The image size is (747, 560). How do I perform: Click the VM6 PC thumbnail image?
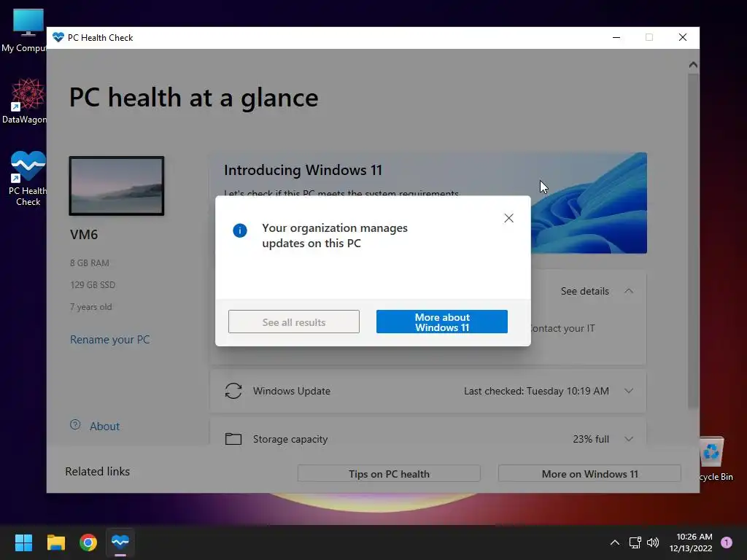[x=117, y=186]
